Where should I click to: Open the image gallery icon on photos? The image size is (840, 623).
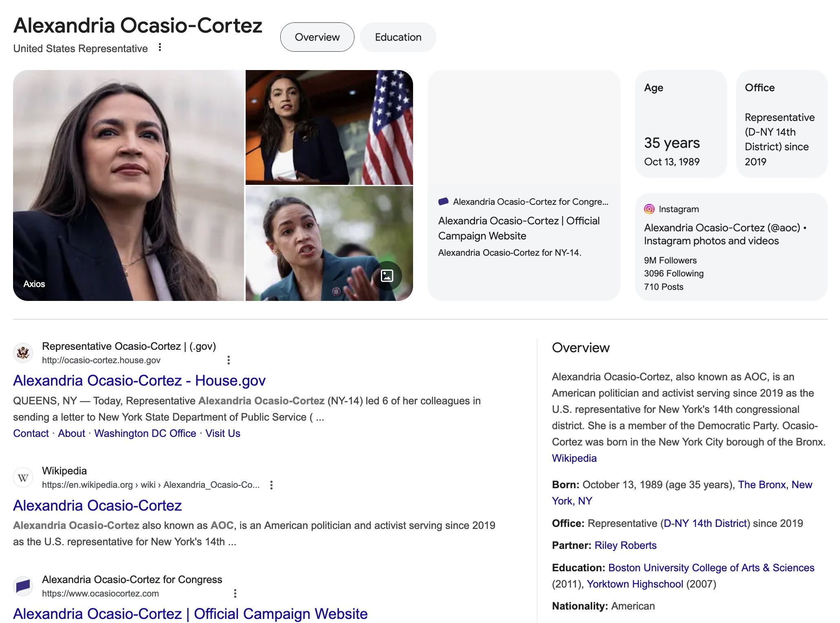(x=387, y=276)
